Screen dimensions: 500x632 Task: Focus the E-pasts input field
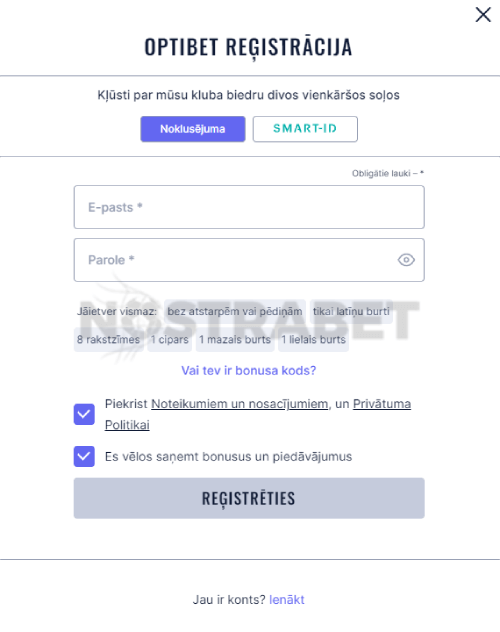[249, 207]
